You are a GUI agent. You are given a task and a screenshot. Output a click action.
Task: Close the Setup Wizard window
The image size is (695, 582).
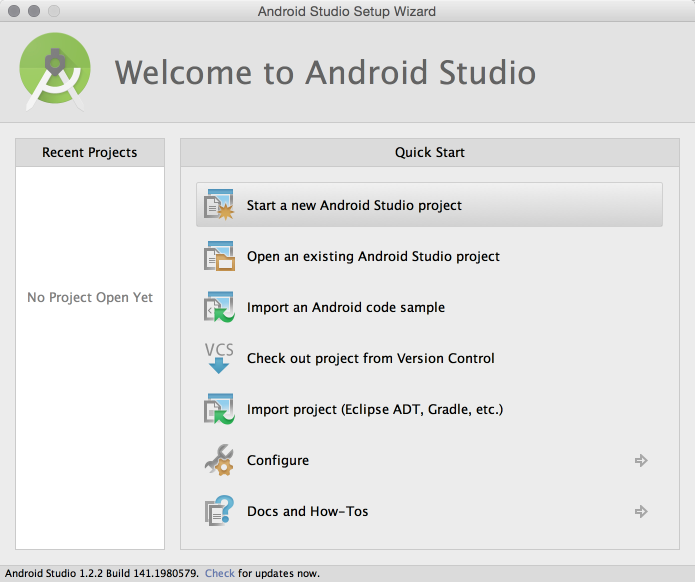click(14, 11)
